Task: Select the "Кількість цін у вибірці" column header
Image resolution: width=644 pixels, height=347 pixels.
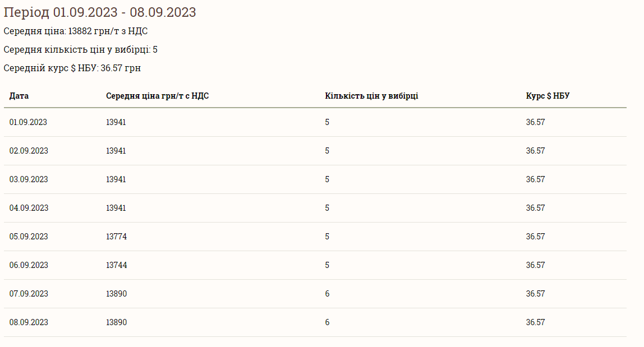Action: (x=371, y=96)
